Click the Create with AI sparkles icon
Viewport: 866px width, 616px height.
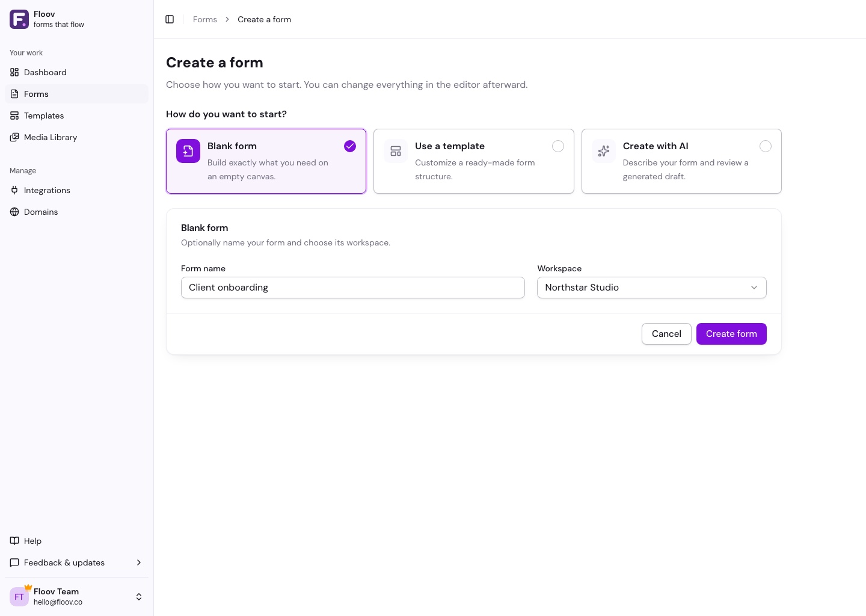pyautogui.click(x=604, y=151)
